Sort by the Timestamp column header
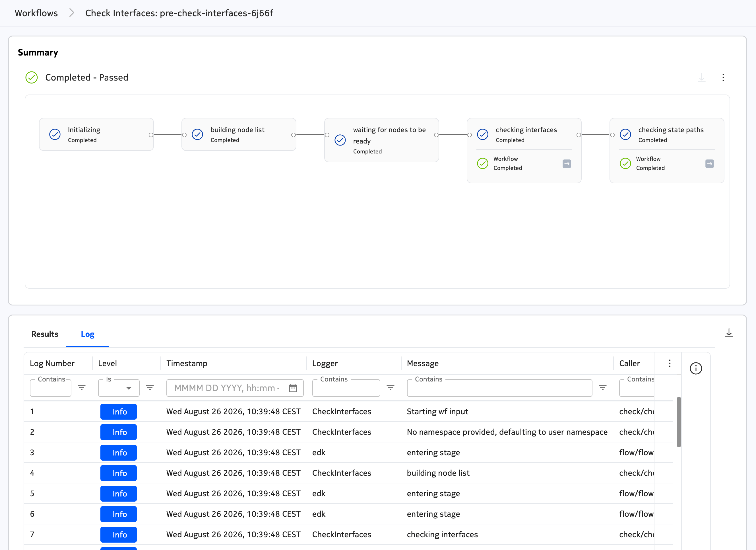The width and height of the screenshot is (756, 550). click(x=187, y=363)
